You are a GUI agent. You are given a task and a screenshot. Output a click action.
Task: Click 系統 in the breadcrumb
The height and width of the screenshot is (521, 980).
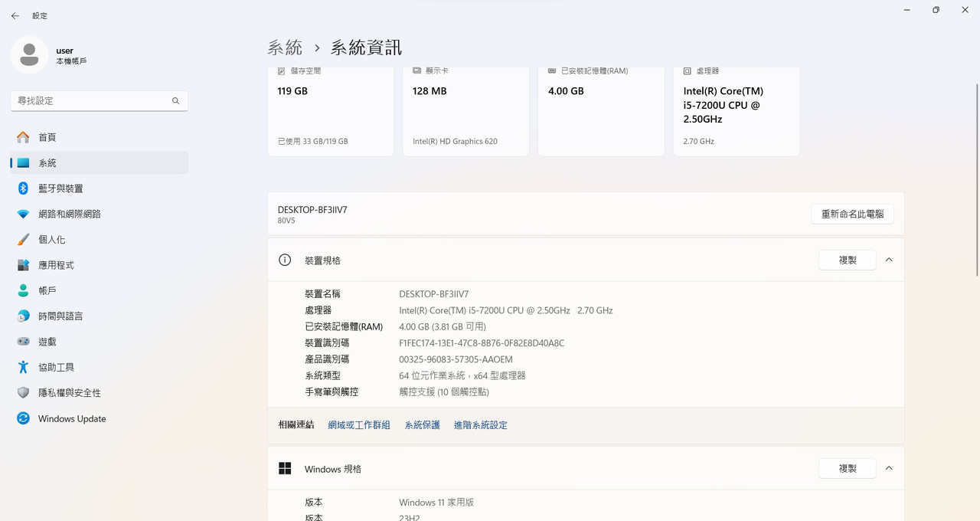(285, 48)
